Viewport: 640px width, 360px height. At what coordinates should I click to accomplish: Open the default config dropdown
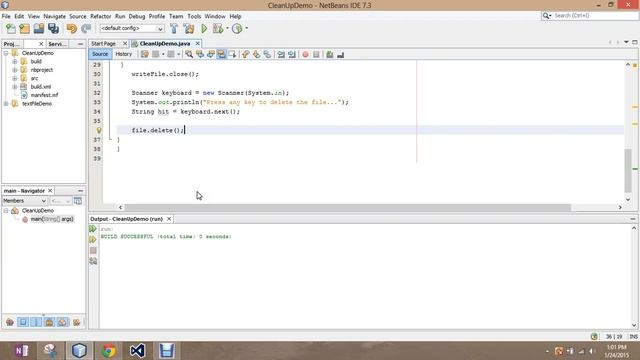coord(131,29)
